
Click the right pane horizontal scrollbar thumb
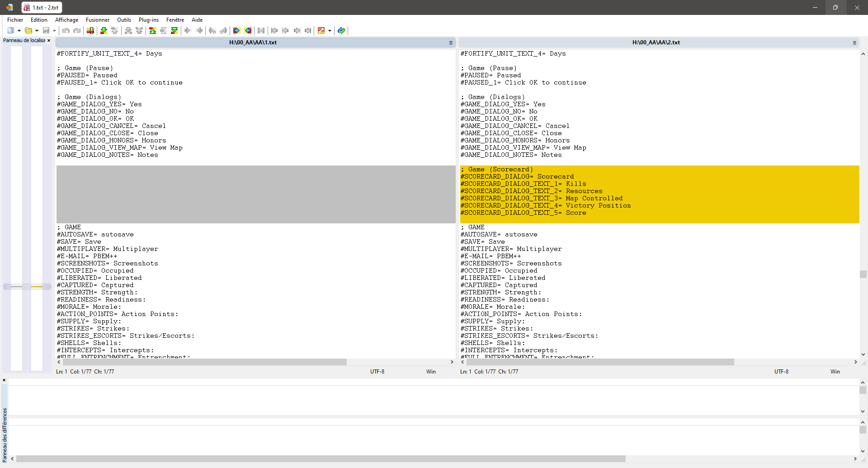pos(599,362)
